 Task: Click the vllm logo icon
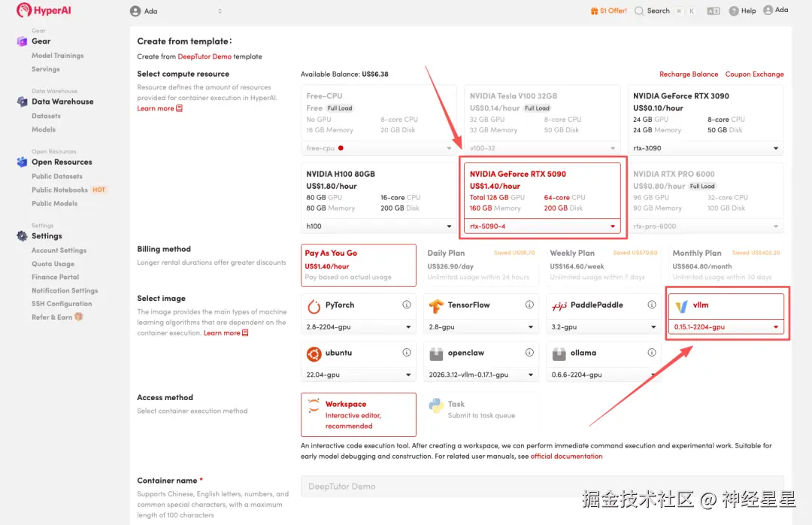pyautogui.click(x=681, y=306)
